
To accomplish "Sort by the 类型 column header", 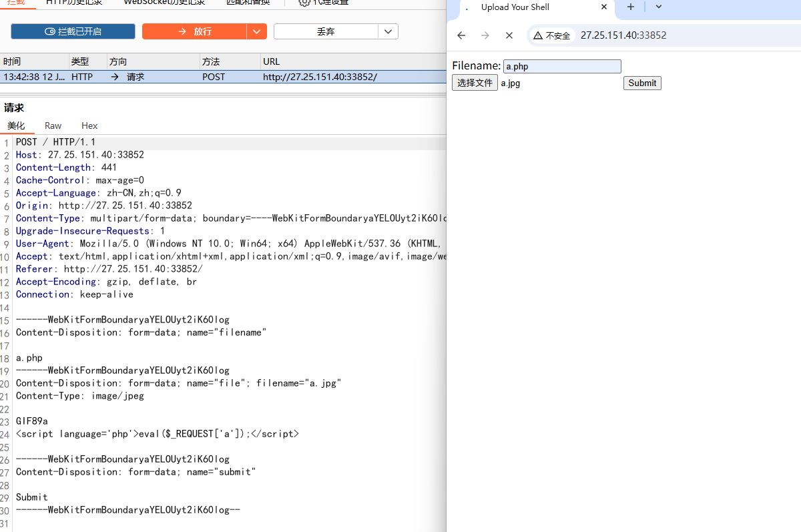I will point(87,61).
